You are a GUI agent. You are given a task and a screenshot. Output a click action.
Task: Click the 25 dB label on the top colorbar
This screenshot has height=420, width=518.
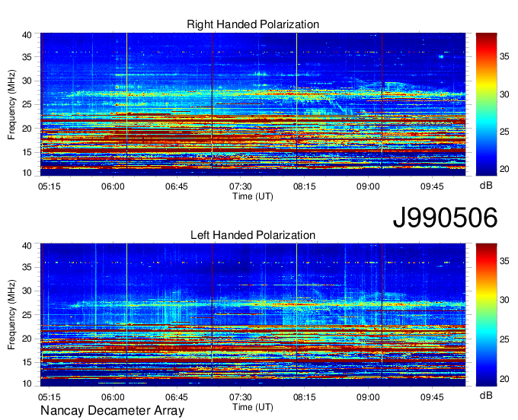pos(504,132)
